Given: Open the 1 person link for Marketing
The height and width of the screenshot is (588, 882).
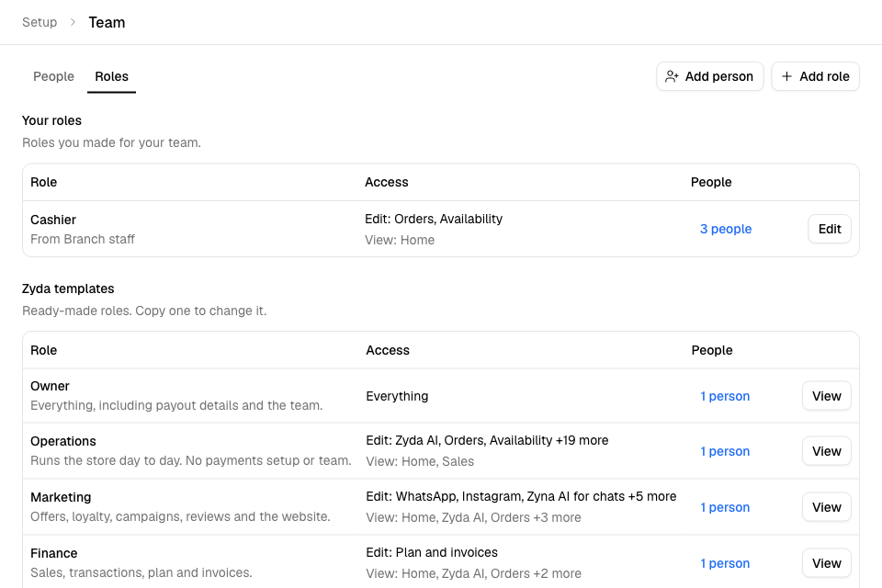Looking at the screenshot, I should [725, 507].
